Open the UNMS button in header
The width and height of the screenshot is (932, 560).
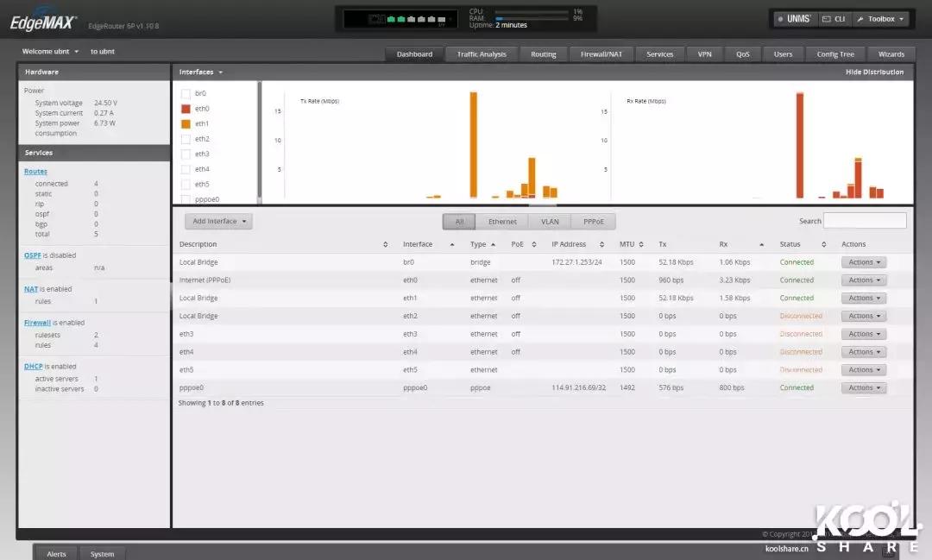[x=794, y=19]
